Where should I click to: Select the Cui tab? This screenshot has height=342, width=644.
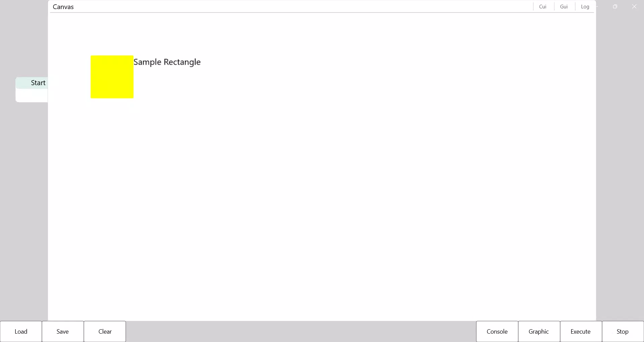click(543, 7)
